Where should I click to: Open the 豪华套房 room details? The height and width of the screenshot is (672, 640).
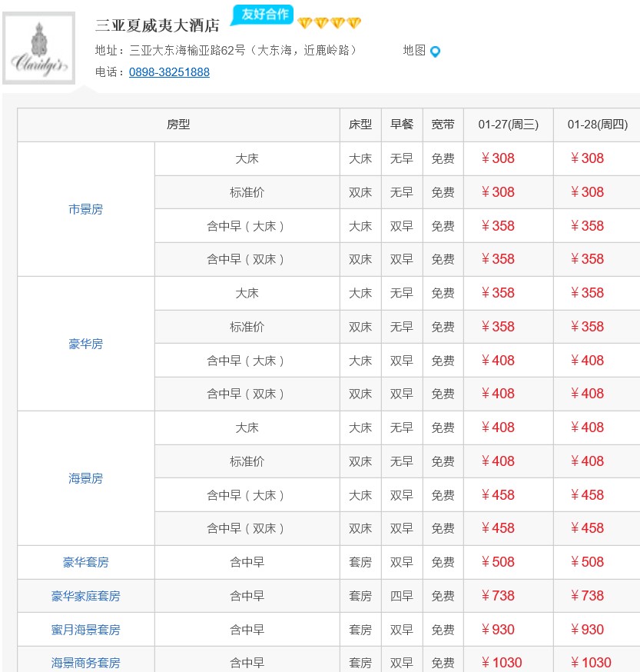point(85,562)
